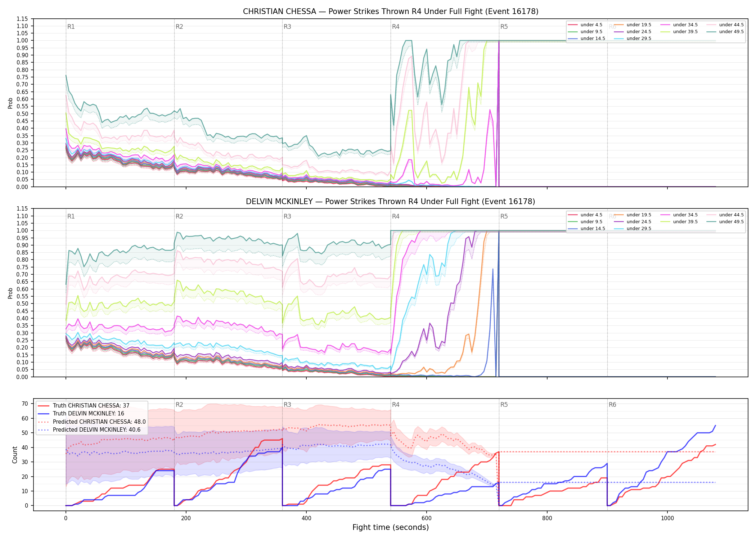Viewport: 756px width, 540px height.
Task: Click the 'Predicted DELVIN MCKINLEY: 40.6' legend entry
Action: click(x=89, y=430)
